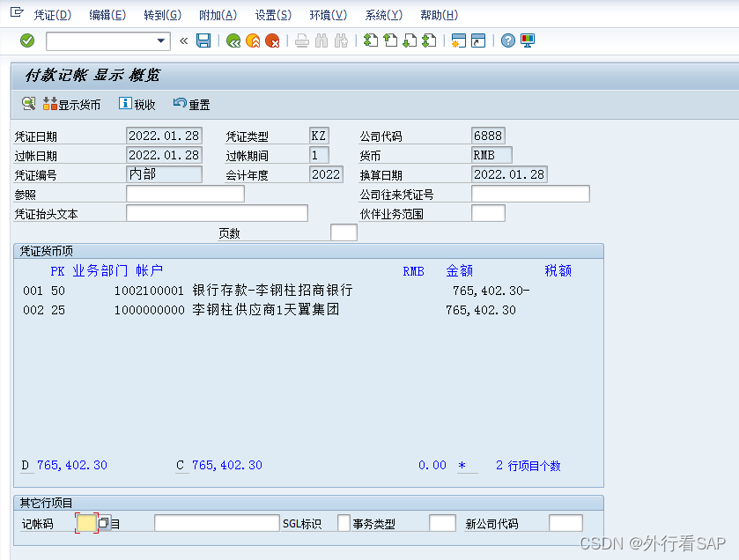Click the orange Exit icon
This screenshot has height=560, width=739.
tap(253, 41)
